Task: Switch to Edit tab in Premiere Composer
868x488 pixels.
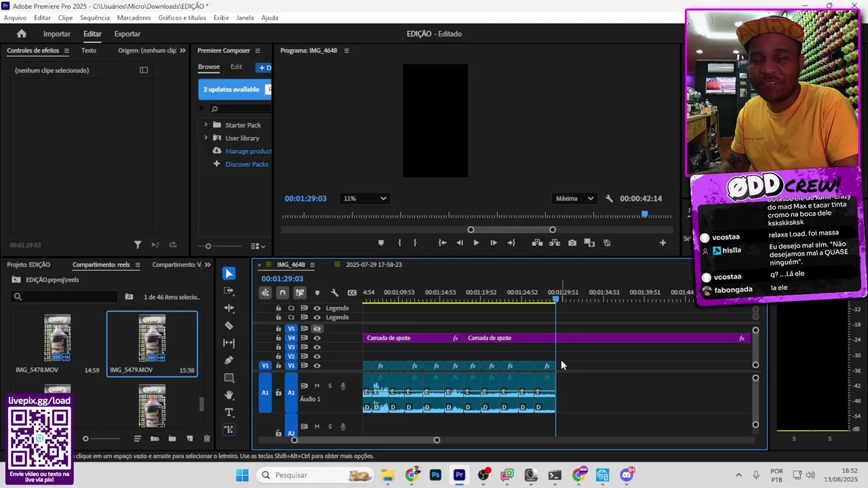Action: pos(236,67)
